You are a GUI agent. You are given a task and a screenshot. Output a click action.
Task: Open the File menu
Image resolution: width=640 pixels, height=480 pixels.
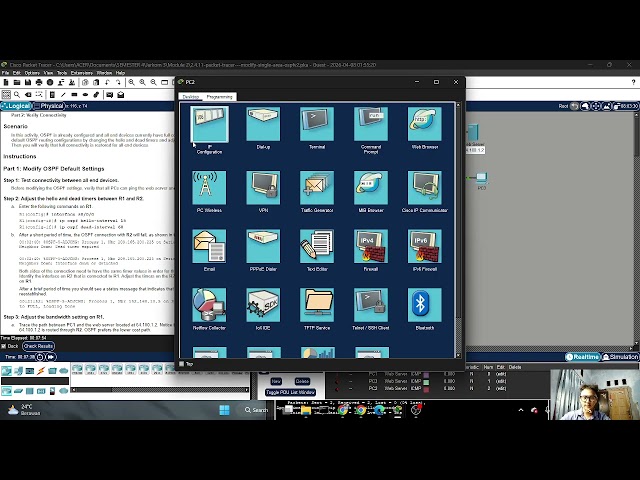(6, 73)
